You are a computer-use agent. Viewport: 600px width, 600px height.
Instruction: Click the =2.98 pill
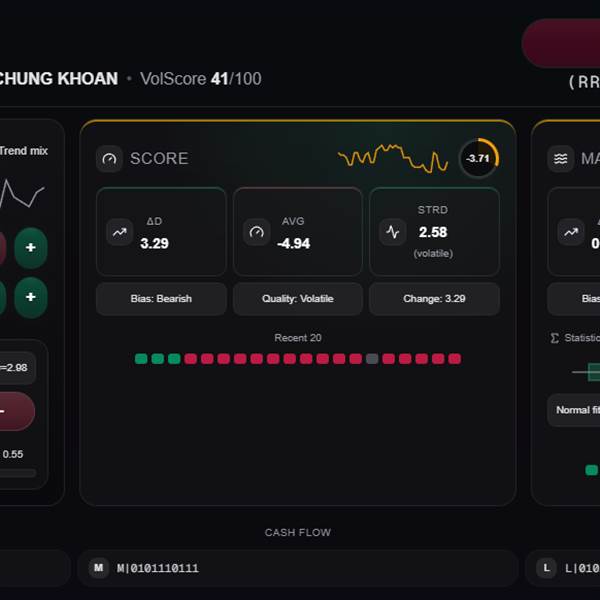[18, 368]
